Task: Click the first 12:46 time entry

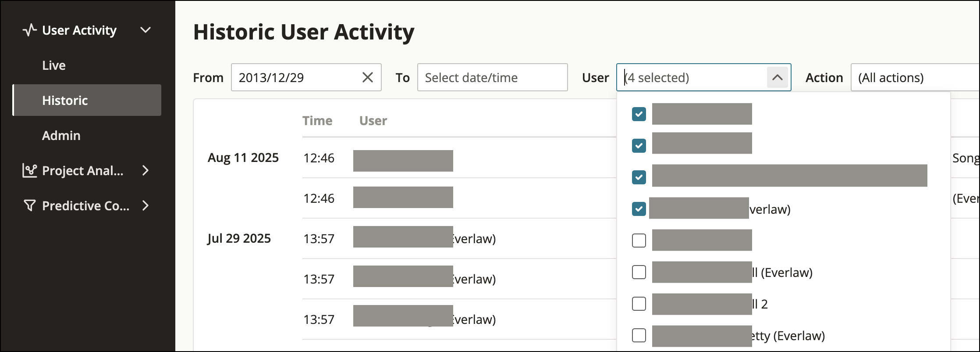Action: click(319, 158)
